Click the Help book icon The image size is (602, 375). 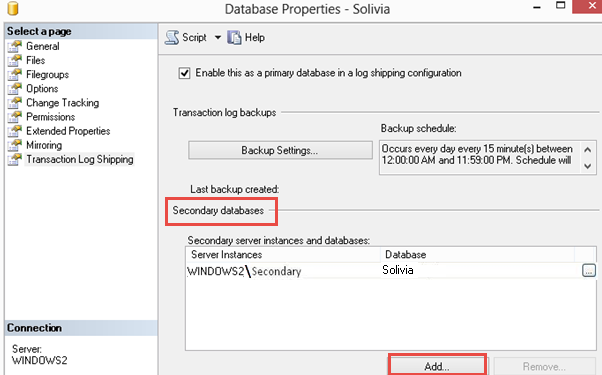pos(234,38)
